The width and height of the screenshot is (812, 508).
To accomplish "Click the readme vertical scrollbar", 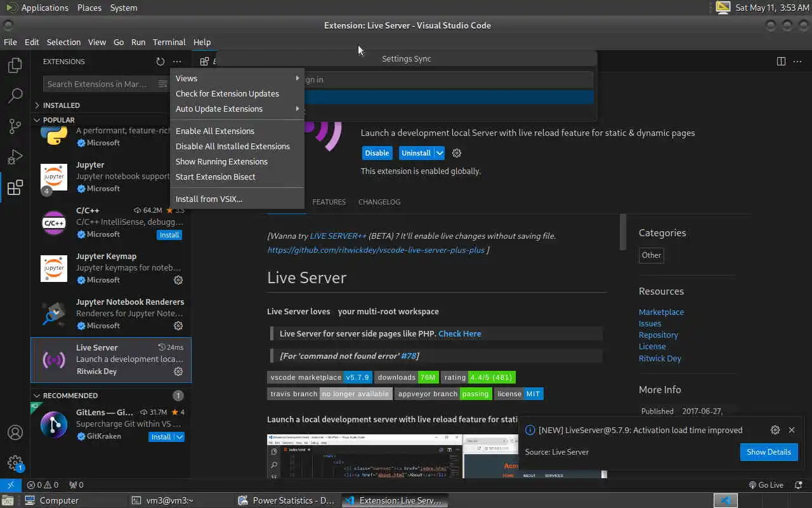I will (x=623, y=232).
